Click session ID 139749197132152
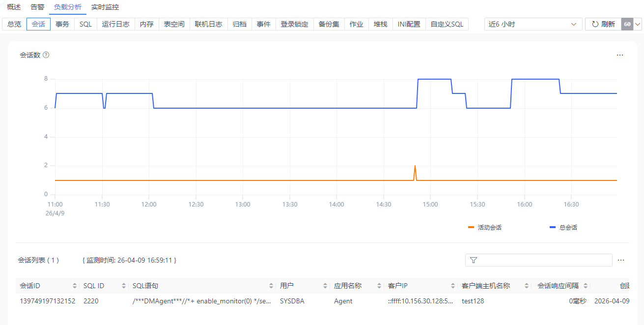The height and width of the screenshot is (325, 644). 48,301
